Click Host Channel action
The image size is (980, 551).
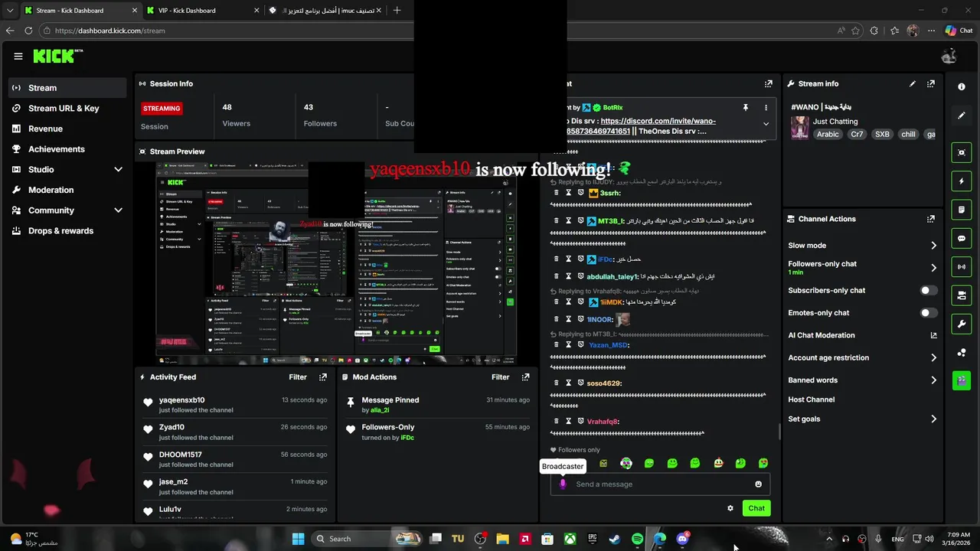[x=811, y=399]
